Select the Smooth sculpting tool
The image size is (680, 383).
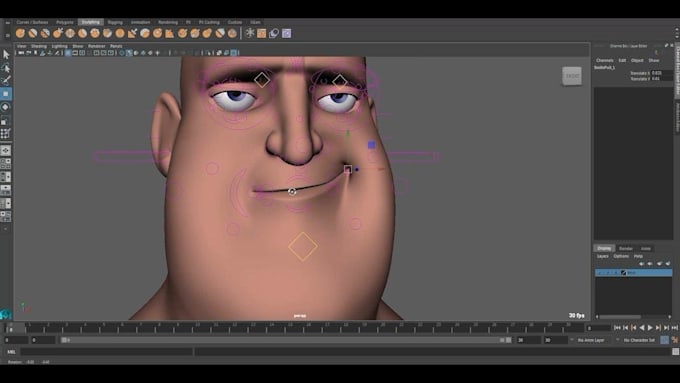point(33,33)
